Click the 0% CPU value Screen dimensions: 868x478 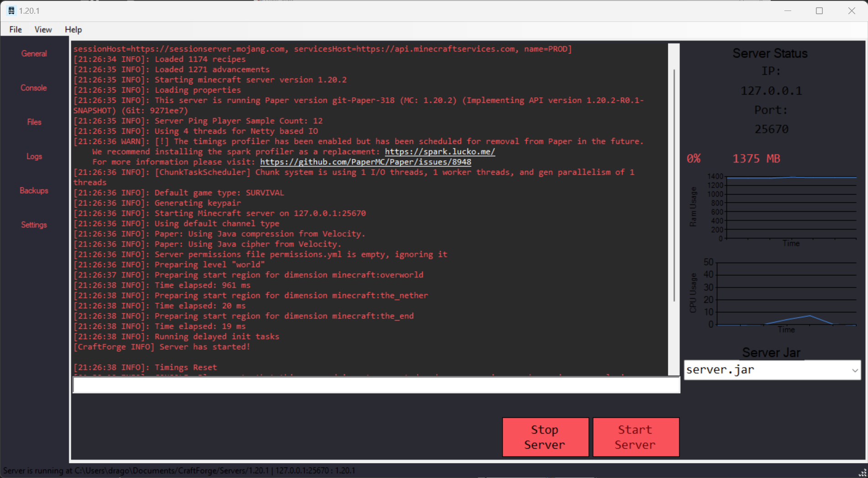point(693,158)
